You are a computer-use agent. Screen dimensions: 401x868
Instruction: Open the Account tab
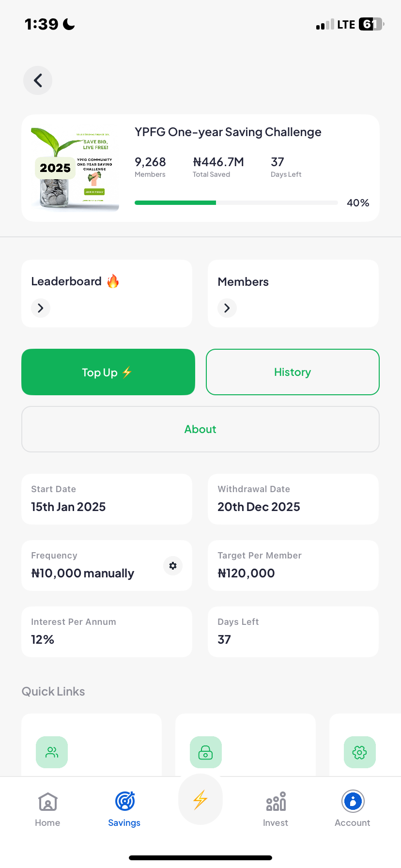pyautogui.click(x=353, y=809)
